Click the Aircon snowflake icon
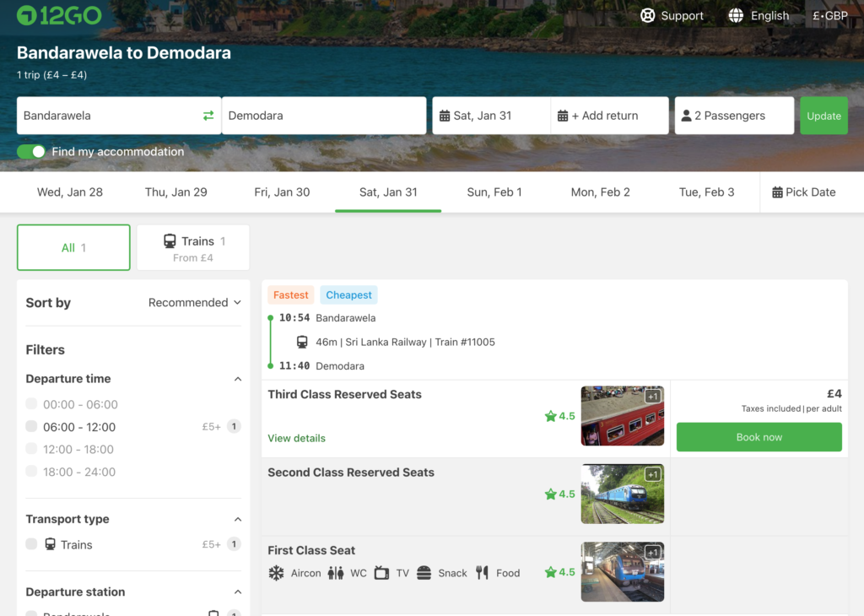The image size is (864, 616). [x=276, y=573]
